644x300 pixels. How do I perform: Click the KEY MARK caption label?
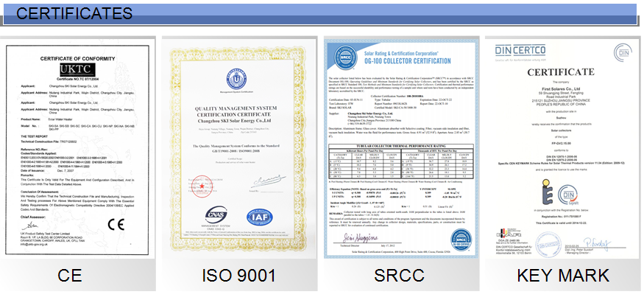[x=563, y=276]
